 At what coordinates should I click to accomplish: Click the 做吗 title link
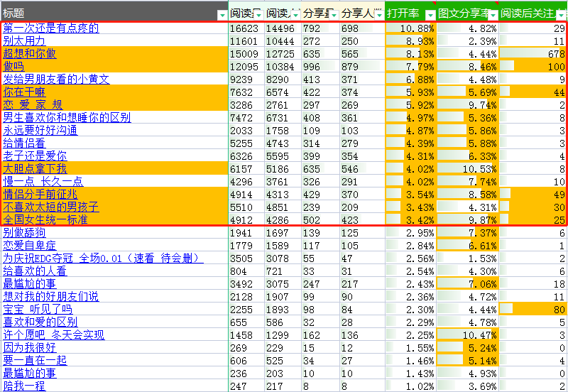point(13,66)
